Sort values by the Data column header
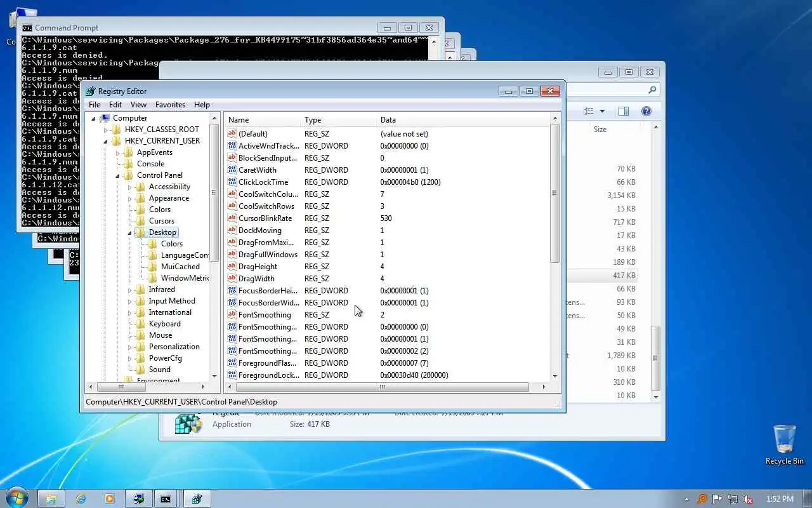This screenshot has width=812, height=508. tap(463, 120)
